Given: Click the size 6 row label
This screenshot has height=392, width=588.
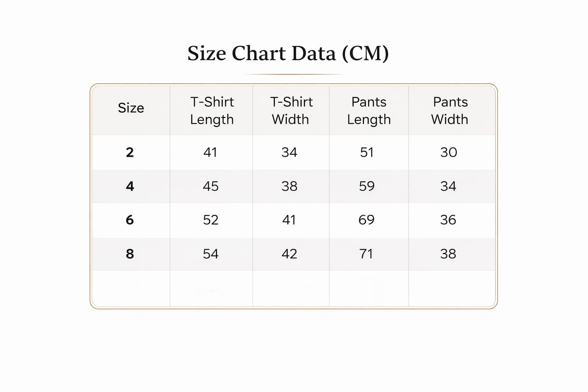Looking at the screenshot, I should (x=130, y=220).
